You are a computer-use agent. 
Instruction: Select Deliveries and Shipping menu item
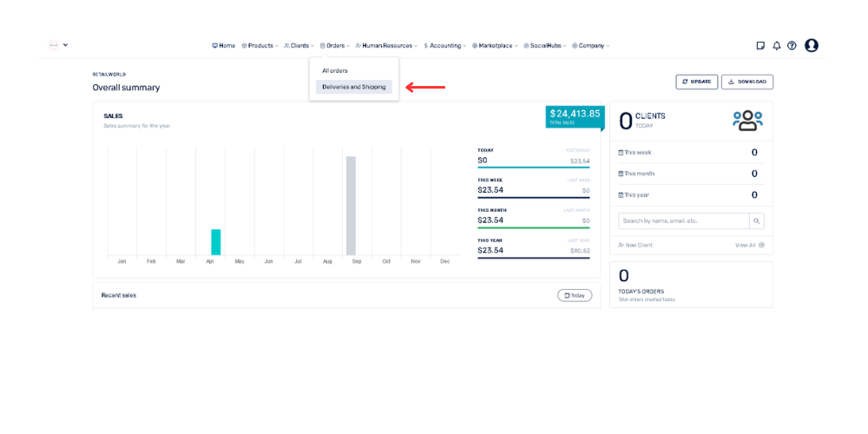pos(354,87)
